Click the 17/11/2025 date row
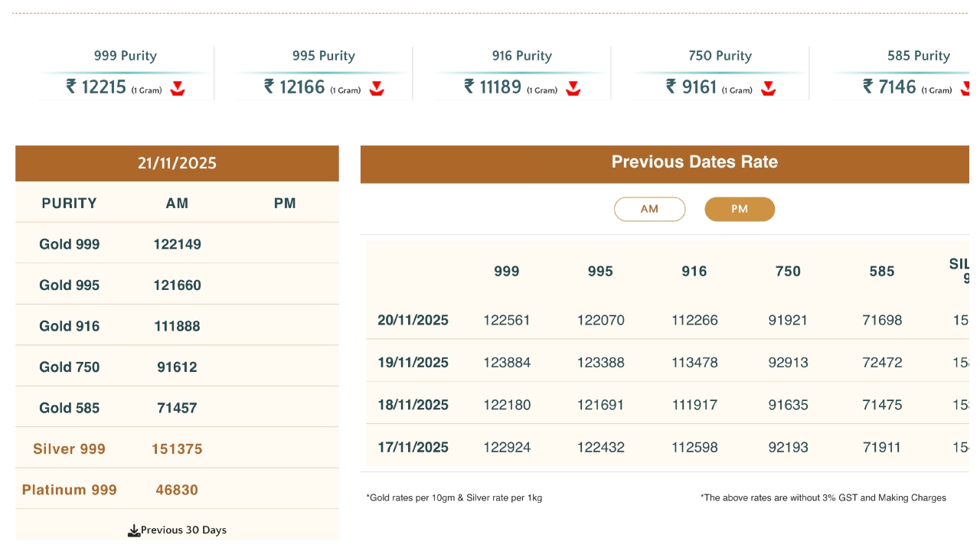 pyautogui.click(x=413, y=448)
